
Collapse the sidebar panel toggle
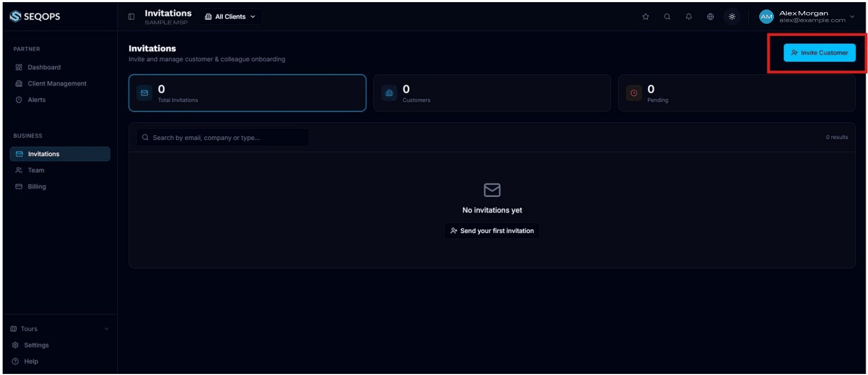[132, 17]
